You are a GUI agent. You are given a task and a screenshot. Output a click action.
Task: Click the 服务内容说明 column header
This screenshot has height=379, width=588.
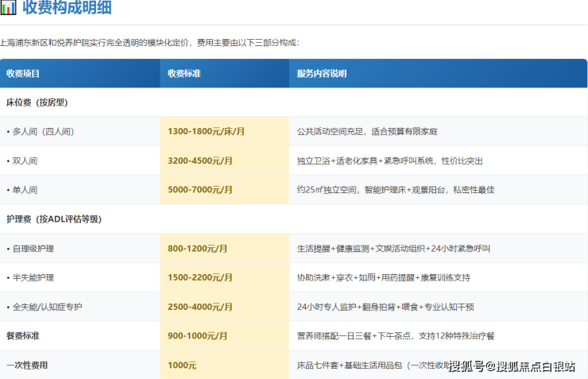[x=322, y=74]
